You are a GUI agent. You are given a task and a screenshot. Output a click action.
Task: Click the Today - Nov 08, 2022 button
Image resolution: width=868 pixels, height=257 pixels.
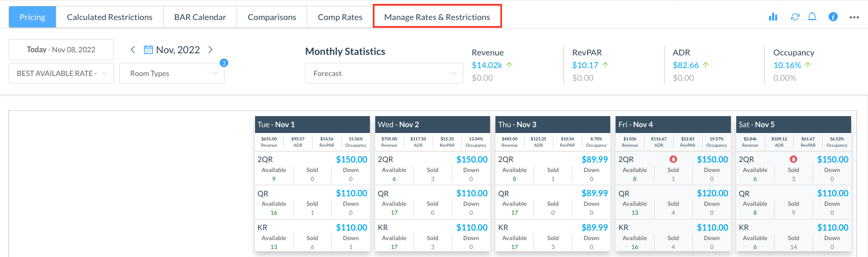click(x=61, y=50)
